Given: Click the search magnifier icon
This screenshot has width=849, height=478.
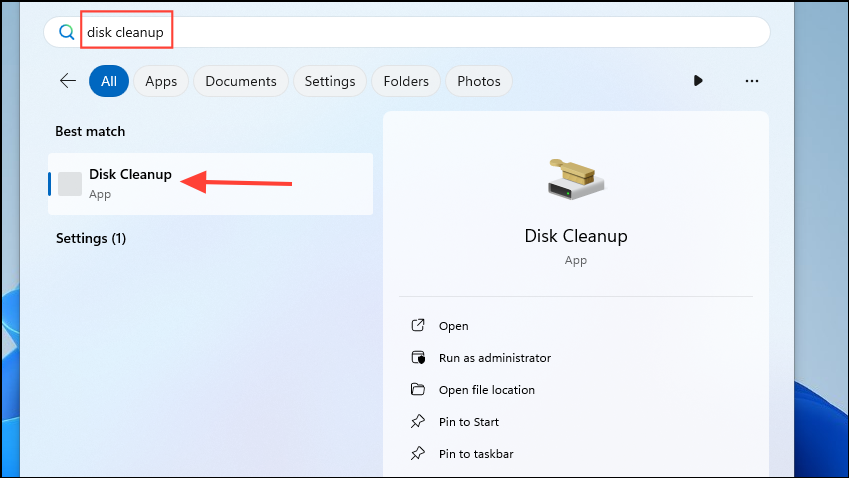Looking at the screenshot, I should point(66,32).
